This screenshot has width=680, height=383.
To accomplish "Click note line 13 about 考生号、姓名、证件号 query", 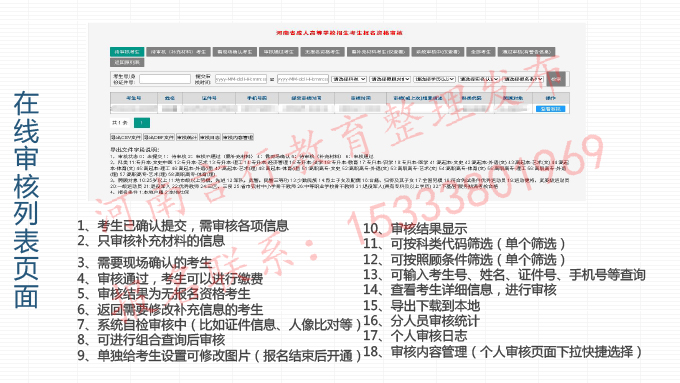I will point(504,275).
